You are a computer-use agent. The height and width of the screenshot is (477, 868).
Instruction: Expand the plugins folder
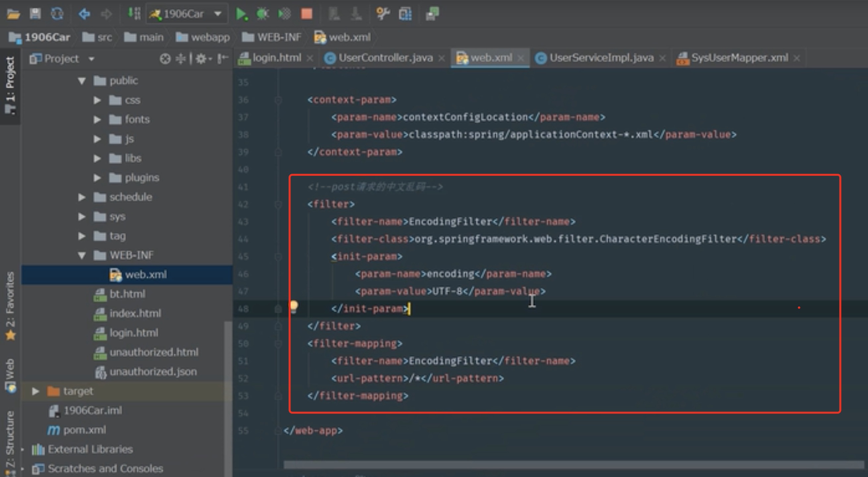pyautogui.click(x=97, y=178)
